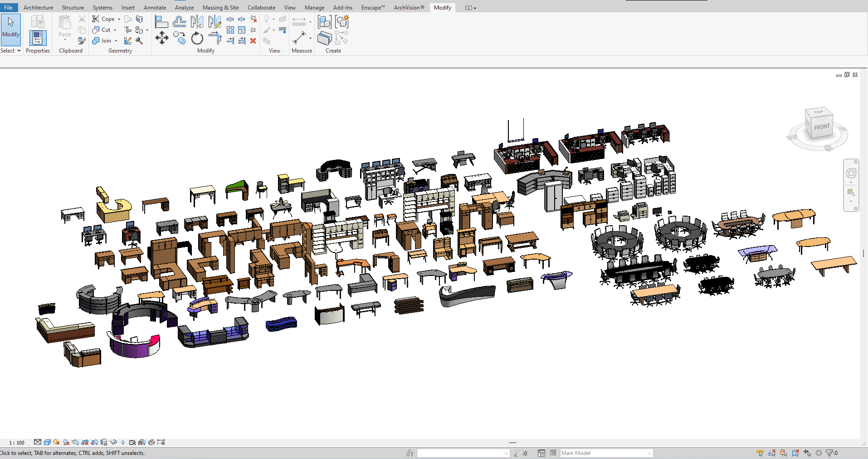This screenshot has width=868, height=459.
Task: Click the Unpin element icon
Action: click(253, 19)
